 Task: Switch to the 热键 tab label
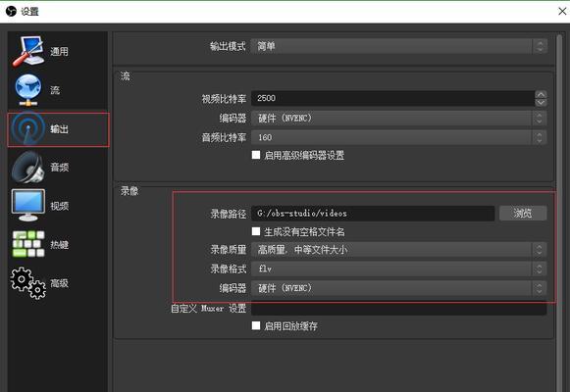(x=59, y=245)
